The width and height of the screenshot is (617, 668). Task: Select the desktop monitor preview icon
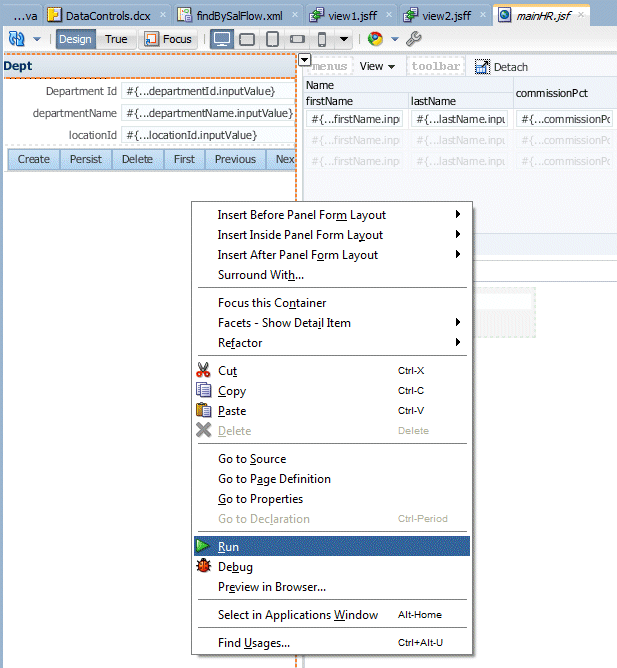[222, 39]
